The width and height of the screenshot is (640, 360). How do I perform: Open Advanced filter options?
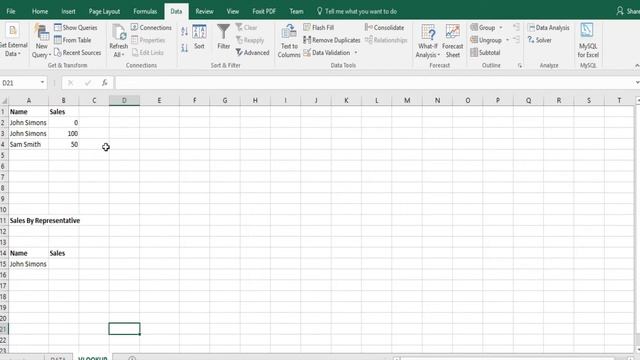[253, 53]
